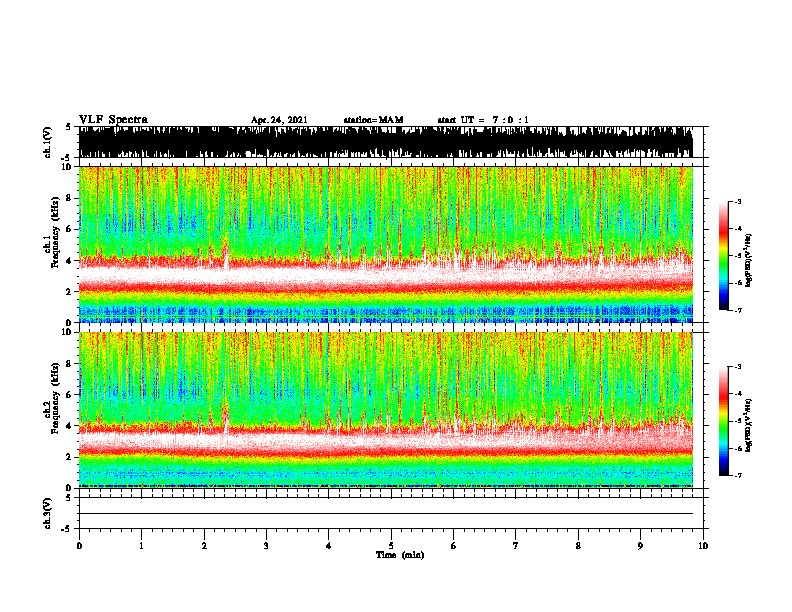Click time axis tick label "3"

[x=266, y=546]
